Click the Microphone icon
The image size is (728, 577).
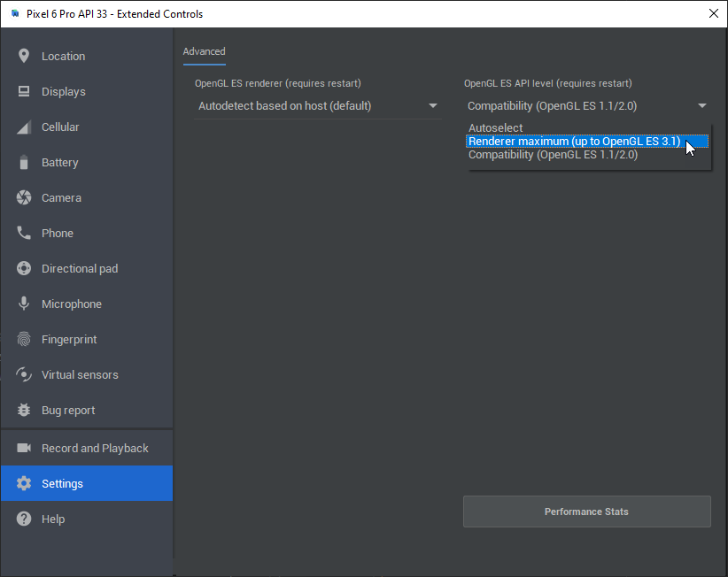(24, 304)
